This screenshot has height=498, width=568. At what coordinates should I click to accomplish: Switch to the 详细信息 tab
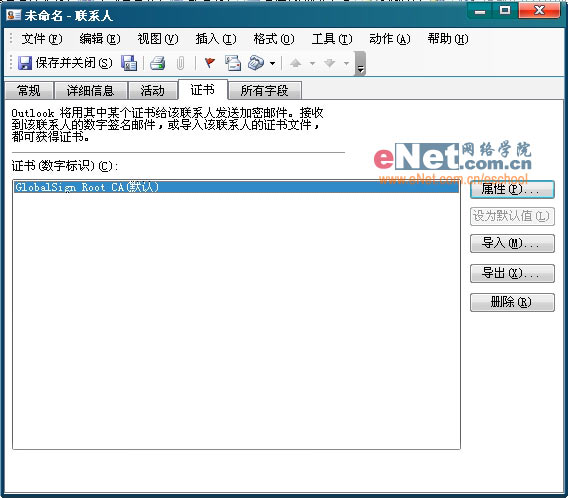[x=91, y=90]
